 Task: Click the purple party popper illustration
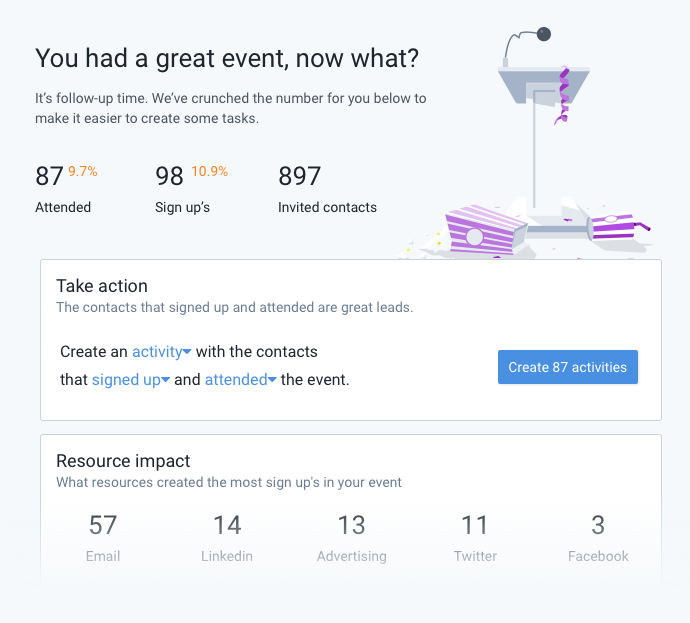[x=618, y=227]
